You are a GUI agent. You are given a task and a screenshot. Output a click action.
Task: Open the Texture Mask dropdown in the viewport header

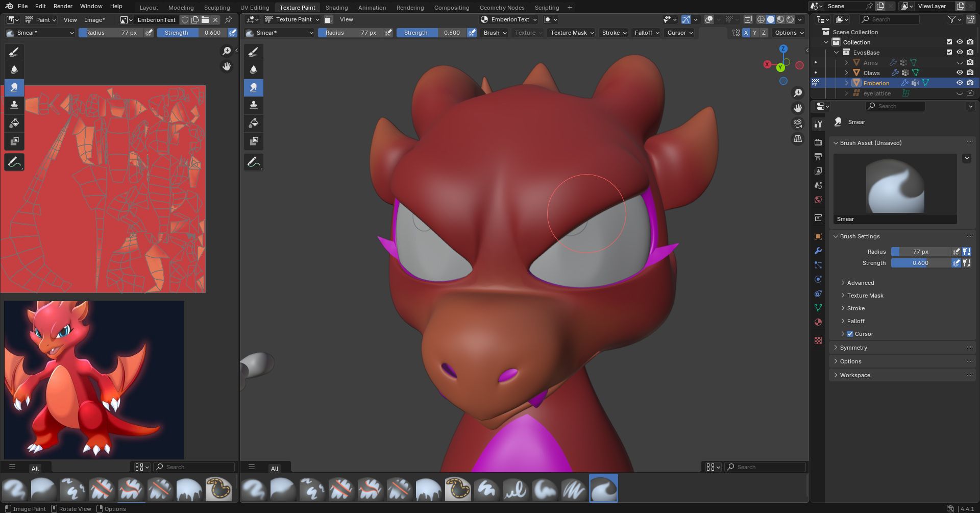click(572, 33)
